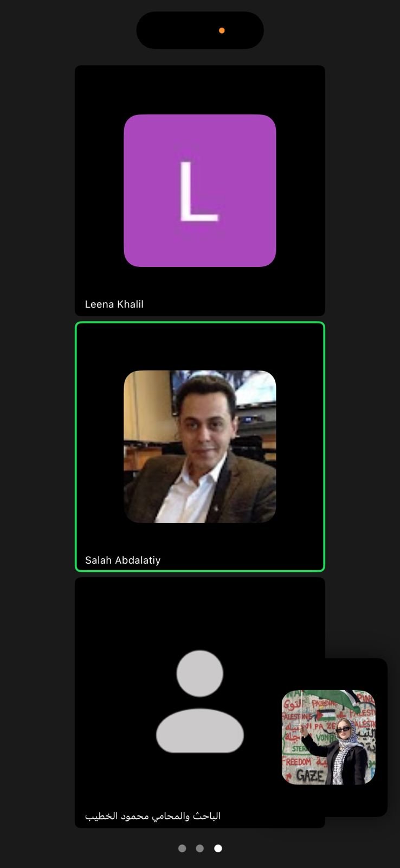The width and height of the screenshot is (400, 868).
Task: Select the active white third page dot
Action: coord(218,848)
